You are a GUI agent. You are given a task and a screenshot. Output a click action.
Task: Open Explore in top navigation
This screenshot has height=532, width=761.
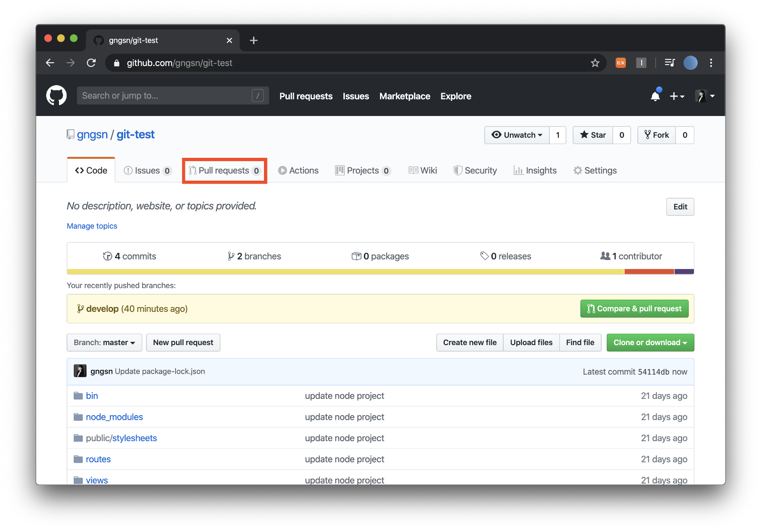click(x=456, y=96)
